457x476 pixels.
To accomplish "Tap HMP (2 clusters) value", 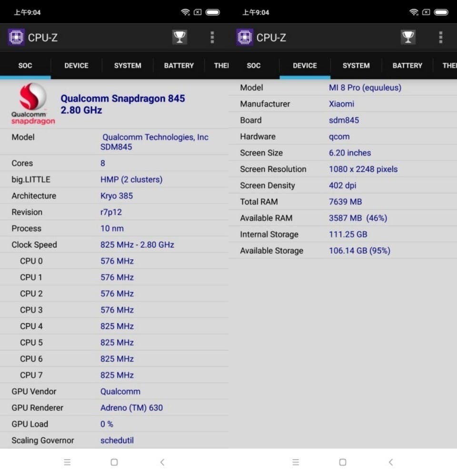I will point(131,179).
